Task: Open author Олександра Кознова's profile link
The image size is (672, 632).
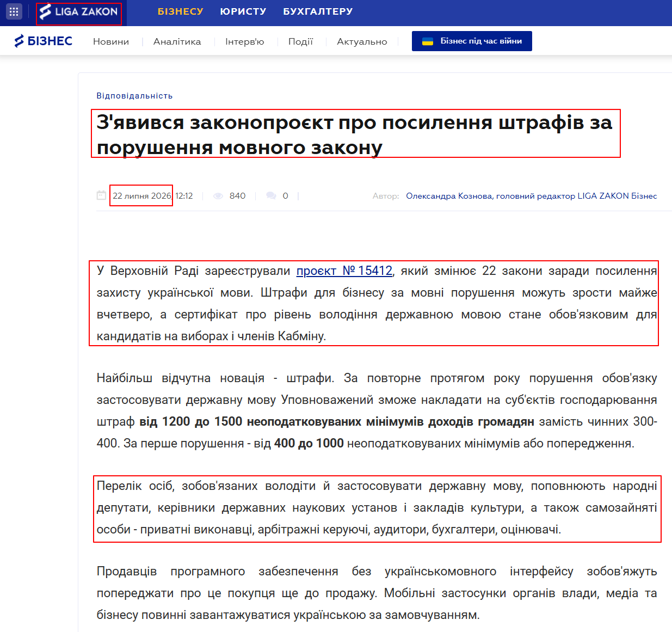Action: point(531,196)
